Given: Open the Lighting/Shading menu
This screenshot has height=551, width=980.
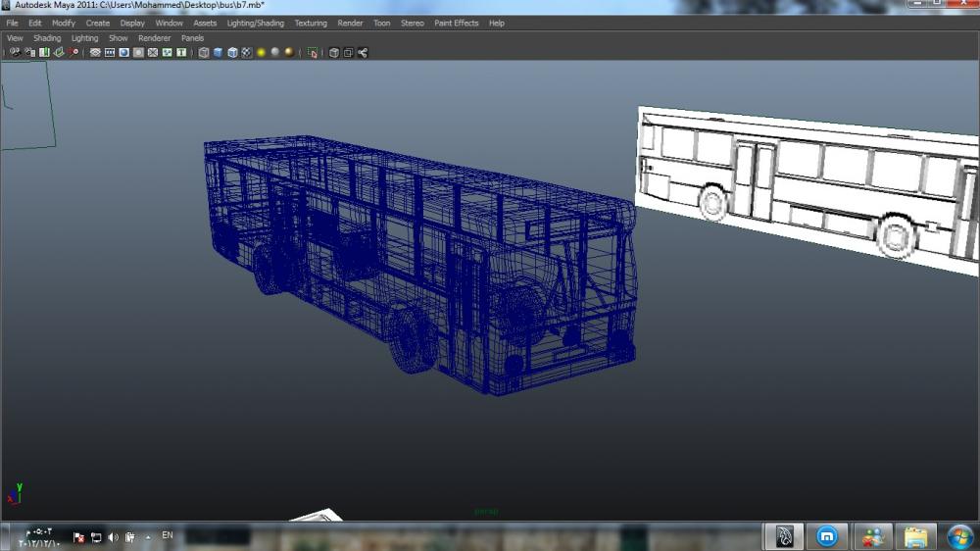Looking at the screenshot, I should pyautogui.click(x=255, y=23).
